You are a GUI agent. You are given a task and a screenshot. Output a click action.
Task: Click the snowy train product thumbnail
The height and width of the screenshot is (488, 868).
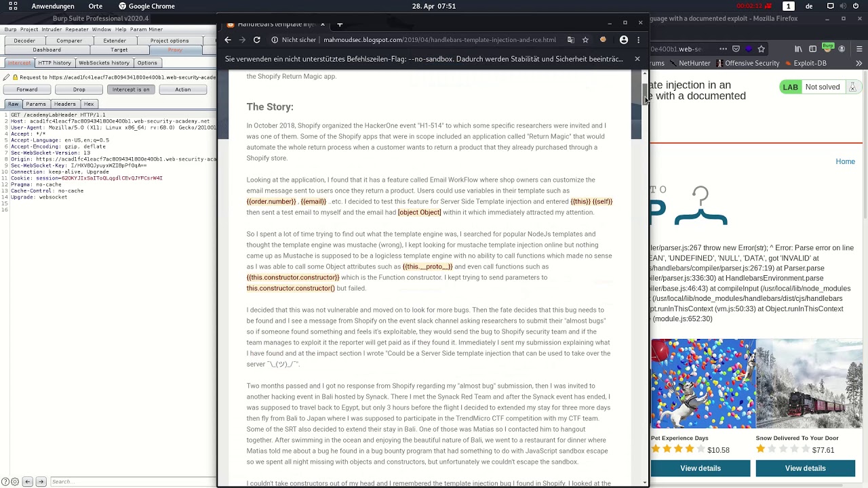(x=809, y=384)
